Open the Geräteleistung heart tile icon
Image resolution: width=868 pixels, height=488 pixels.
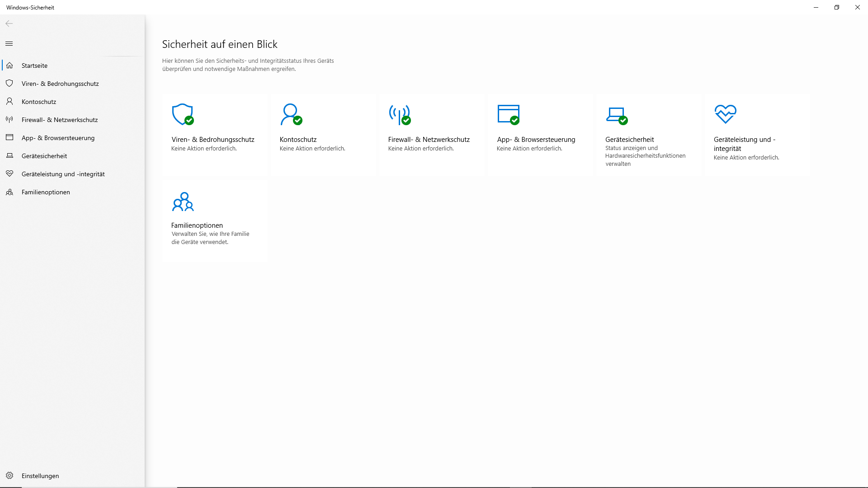click(725, 114)
